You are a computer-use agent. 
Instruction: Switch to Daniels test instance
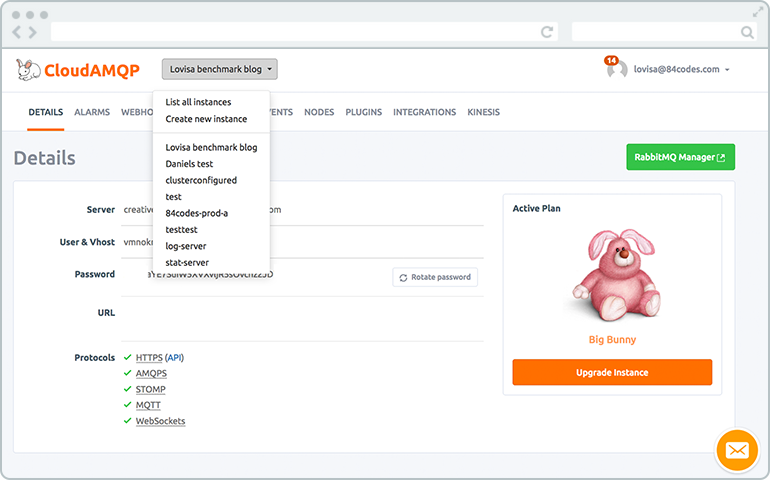(189, 164)
